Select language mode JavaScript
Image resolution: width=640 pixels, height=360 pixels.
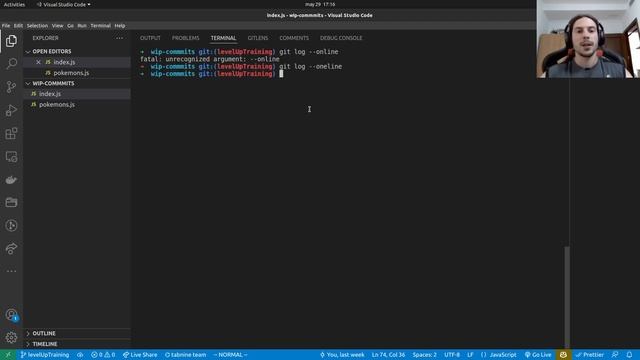click(x=498, y=355)
